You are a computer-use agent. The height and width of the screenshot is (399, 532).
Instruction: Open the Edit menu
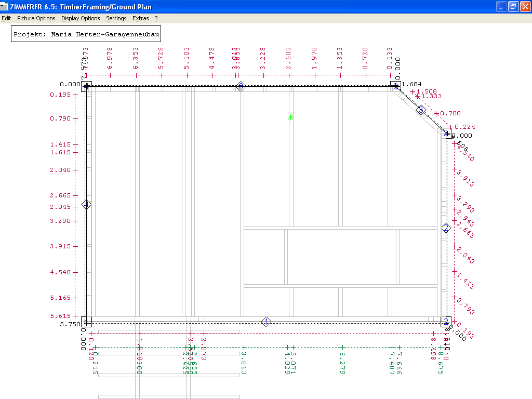click(6, 18)
